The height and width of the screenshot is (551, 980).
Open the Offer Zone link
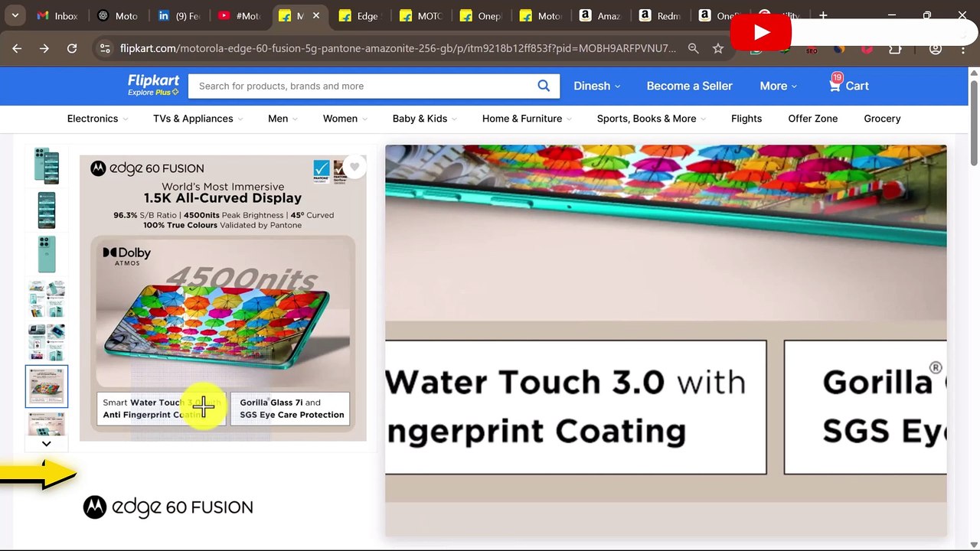click(x=812, y=119)
